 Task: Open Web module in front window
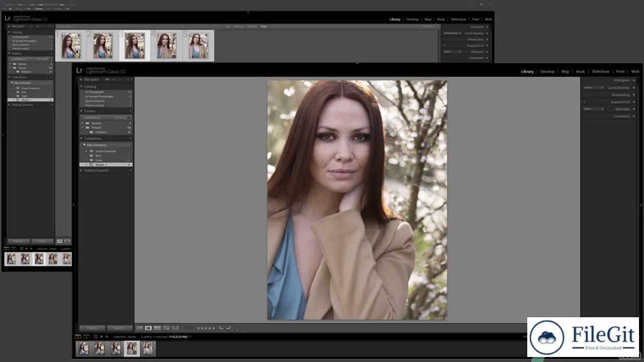(635, 71)
